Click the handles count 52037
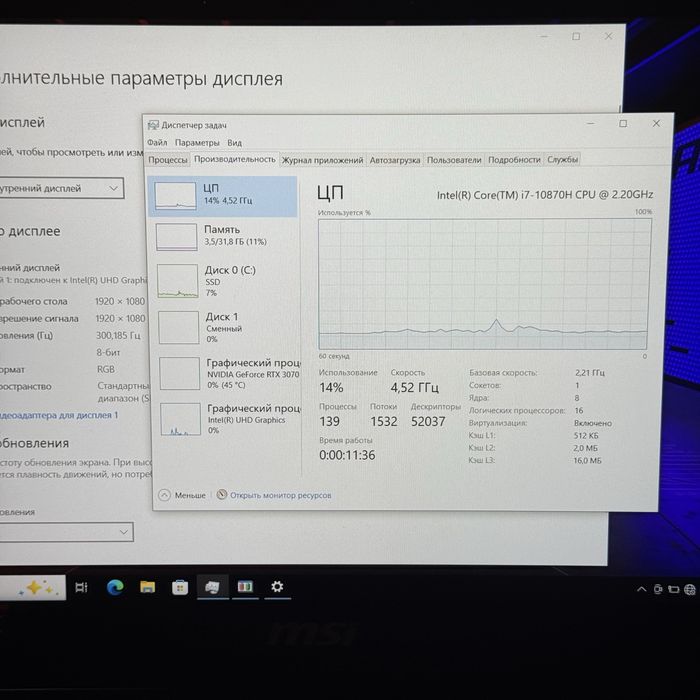Image resolution: width=700 pixels, height=700 pixels. pyautogui.click(x=428, y=421)
